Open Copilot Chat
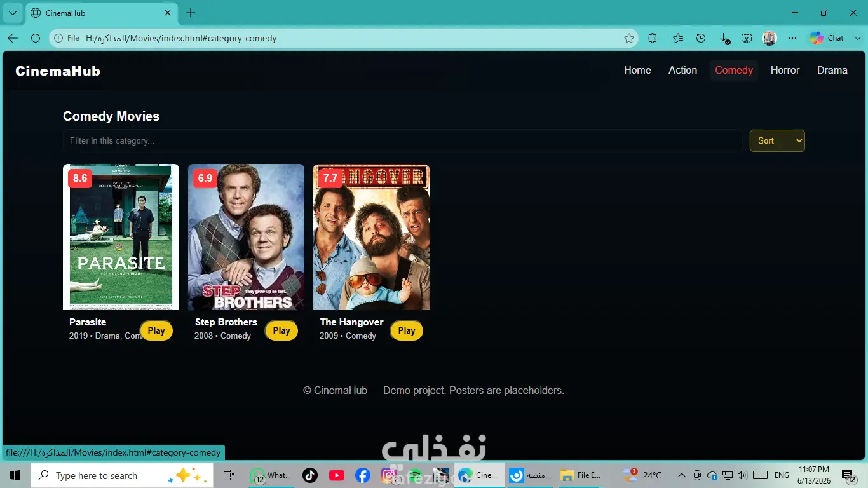This screenshot has width=868, height=488. coord(826,38)
